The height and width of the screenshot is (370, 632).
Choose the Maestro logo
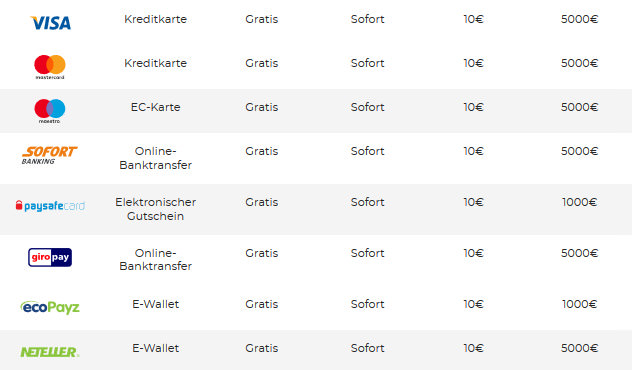click(50, 111)
